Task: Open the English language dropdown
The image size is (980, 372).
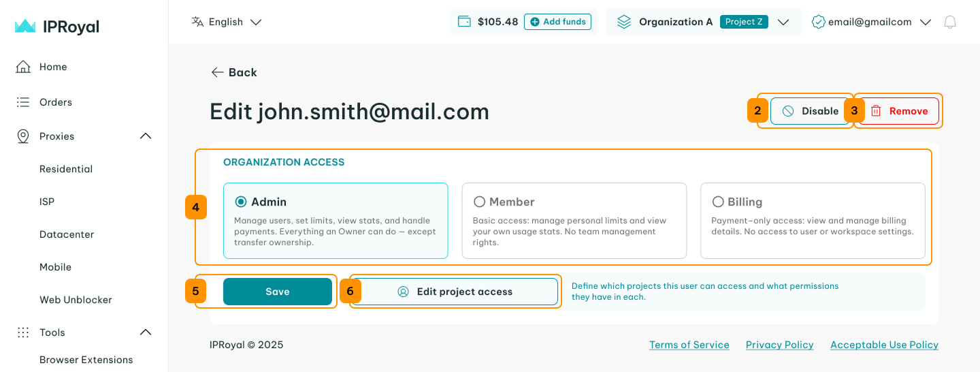Action: click(x=227, y=22)
